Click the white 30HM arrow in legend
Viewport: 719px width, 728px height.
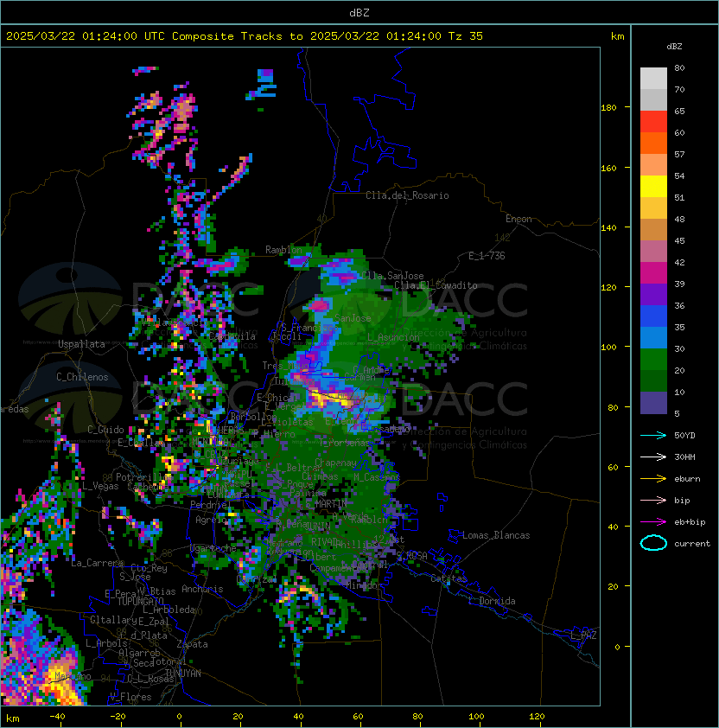pos(653,457)
